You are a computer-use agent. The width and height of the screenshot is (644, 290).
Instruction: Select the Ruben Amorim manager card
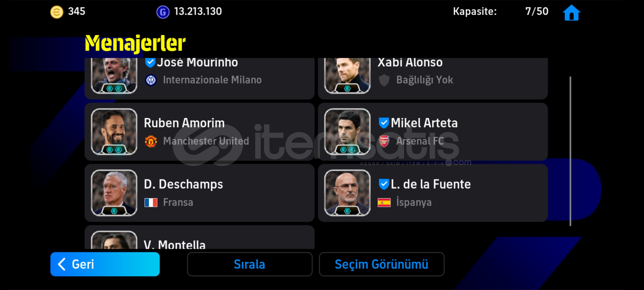click(199, 132)
